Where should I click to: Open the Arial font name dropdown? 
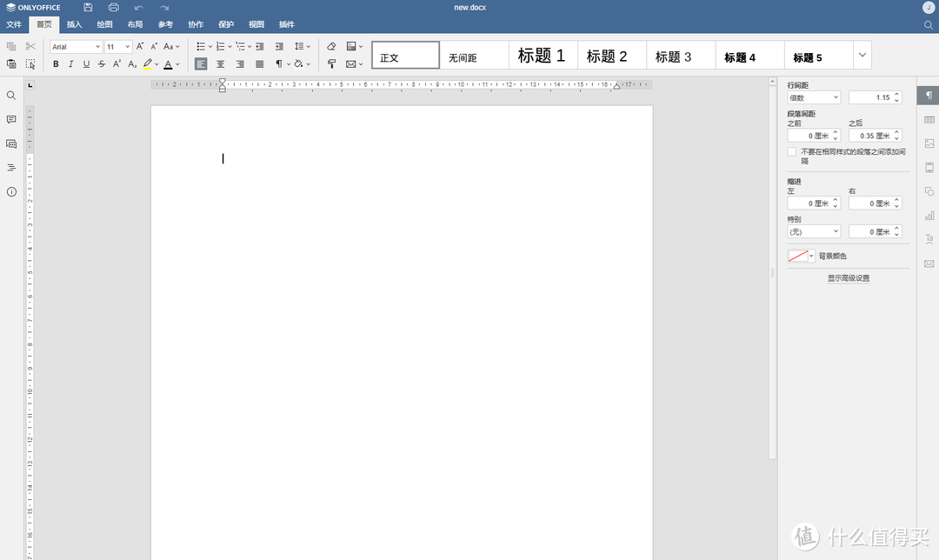coord(98,46)
